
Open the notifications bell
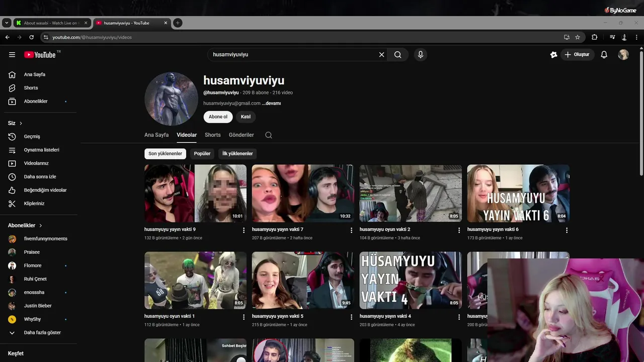click(x=604, y=55)
